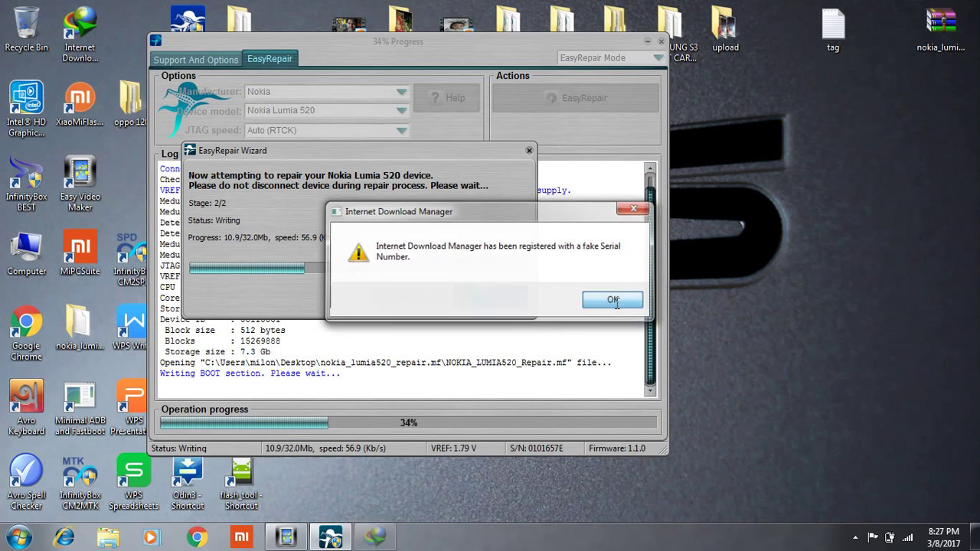Screen dimensions: 980x551
Task: Open the Recycle Bin desktop icon
Action: [x=26, y=29]
